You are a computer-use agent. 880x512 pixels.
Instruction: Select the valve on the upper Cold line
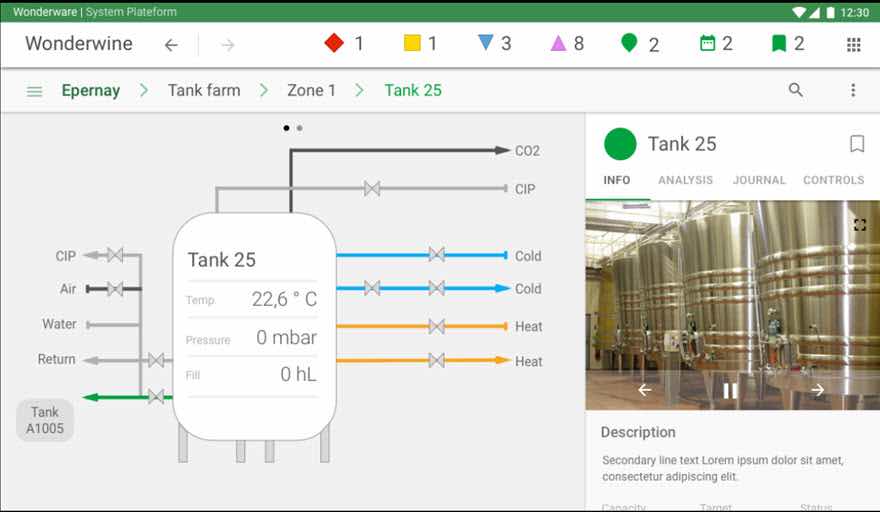[x=437, y=254]
